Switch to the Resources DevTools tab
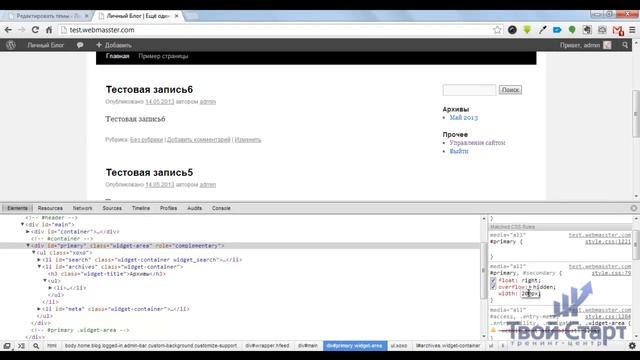This screenshot has height=360, width=640. click(x=50, y=208)
